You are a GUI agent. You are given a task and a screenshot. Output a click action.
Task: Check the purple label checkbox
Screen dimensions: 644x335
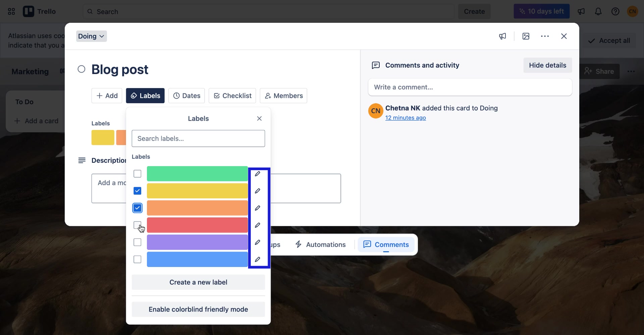coord(137,242)
